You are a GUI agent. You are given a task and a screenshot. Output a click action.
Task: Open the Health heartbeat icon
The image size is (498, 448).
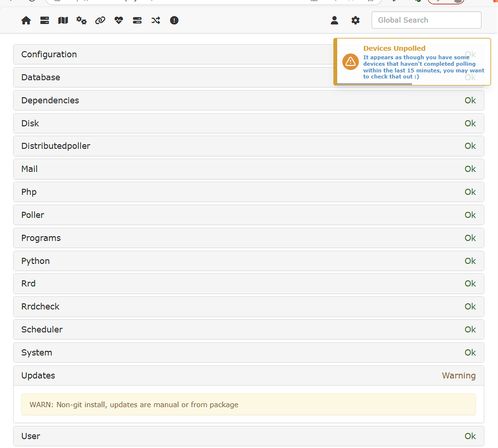pyautogui.click(x=118, y=20)
